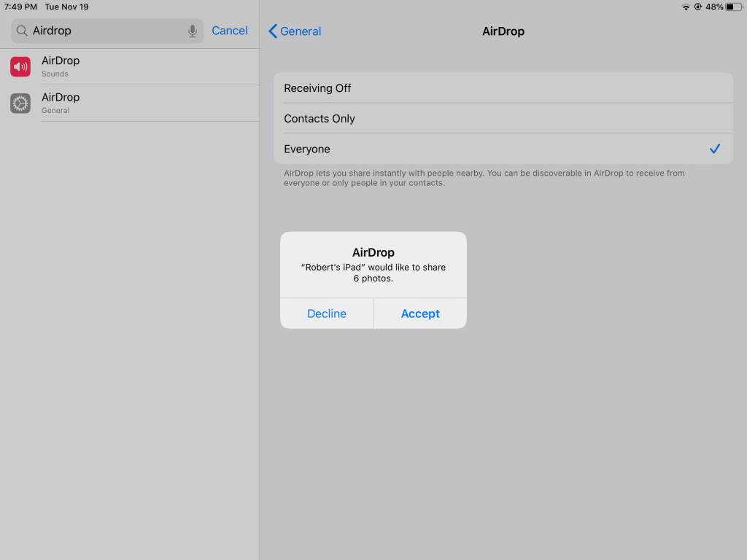Click the blue checkmark beside Everyone
This screenshot has height=560, width=747.
[x=715, y=149]
